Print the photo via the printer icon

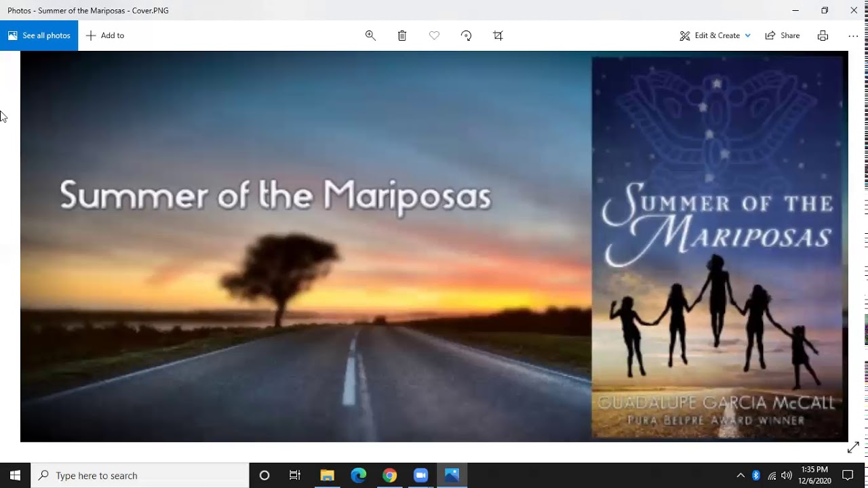coord(823,35)
